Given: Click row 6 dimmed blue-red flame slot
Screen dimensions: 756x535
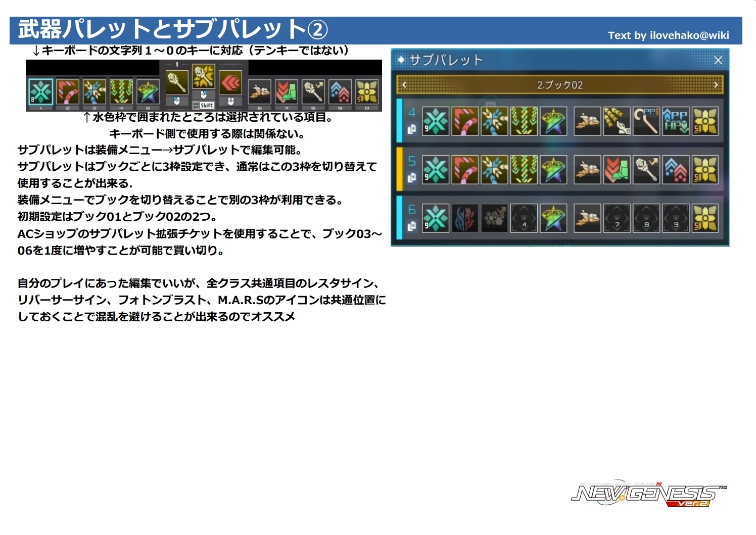Looking at the screenshot, I should point(465,218).
